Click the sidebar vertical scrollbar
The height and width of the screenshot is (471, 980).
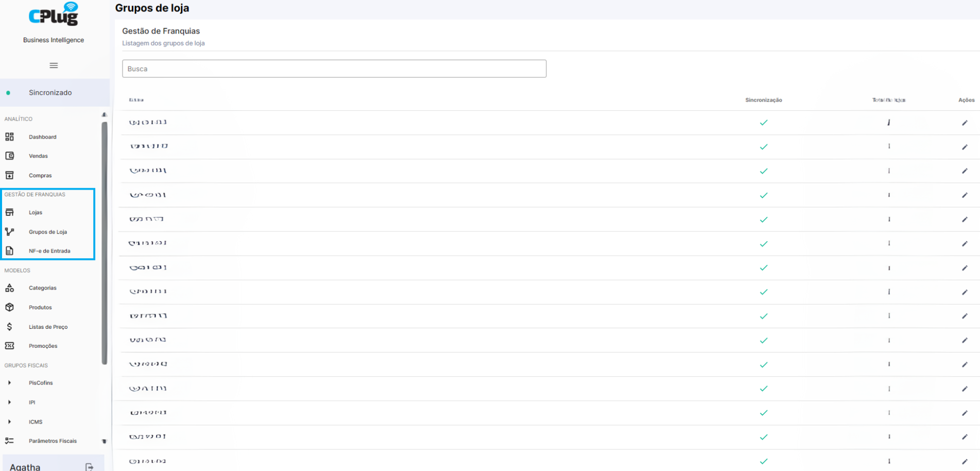pyautogui.click(x=105, y=243)
